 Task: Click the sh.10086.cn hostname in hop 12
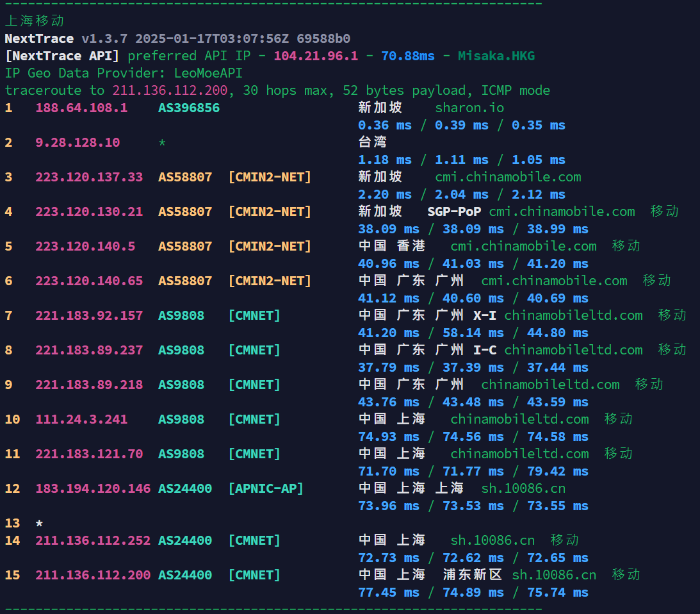click(x=523, y=488)
